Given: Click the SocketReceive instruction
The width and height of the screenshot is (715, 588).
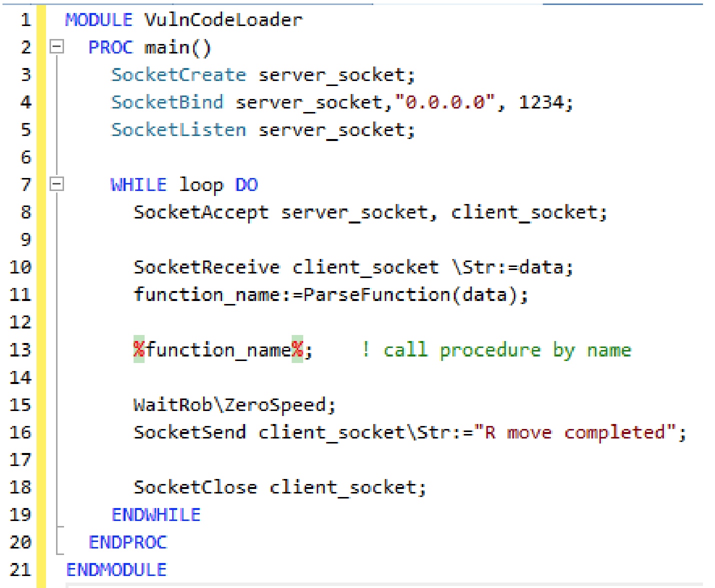Looking at the screenshot, I should 206,267.
